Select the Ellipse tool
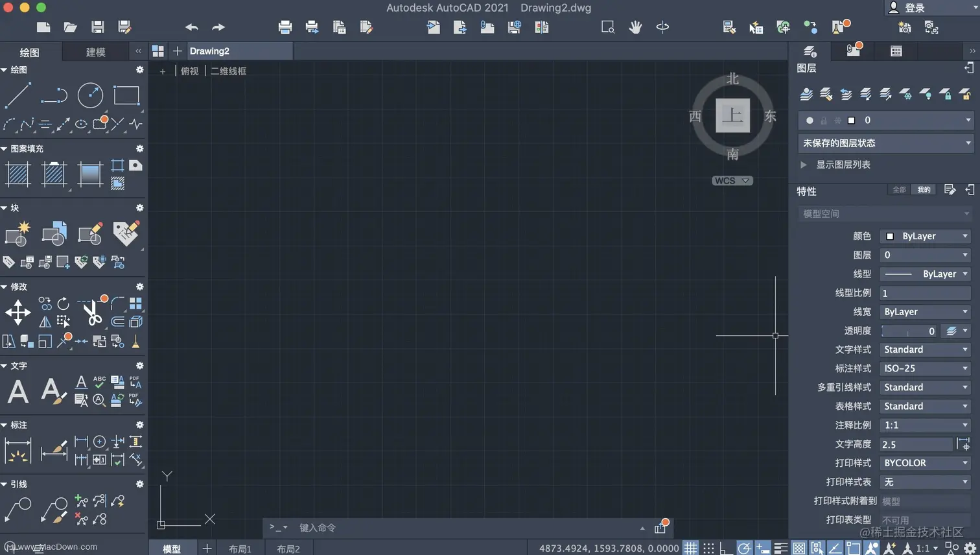This screenshot has height=555, width=980. tap(81, 124)
